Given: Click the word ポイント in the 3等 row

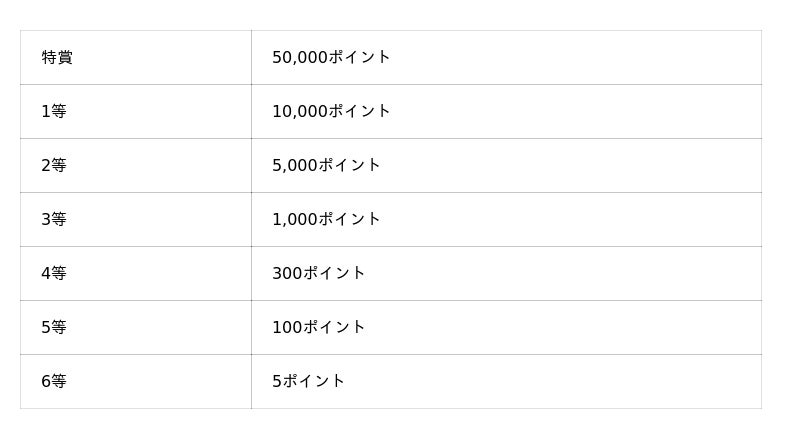Looking at the screenshot, I should (x=350, y=220).
